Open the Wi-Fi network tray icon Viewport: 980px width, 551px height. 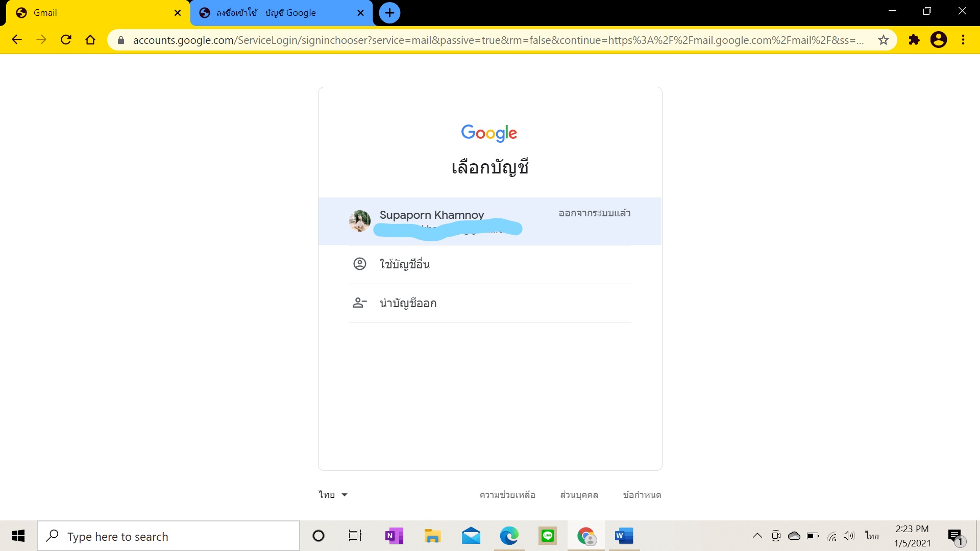pos(832,536)
